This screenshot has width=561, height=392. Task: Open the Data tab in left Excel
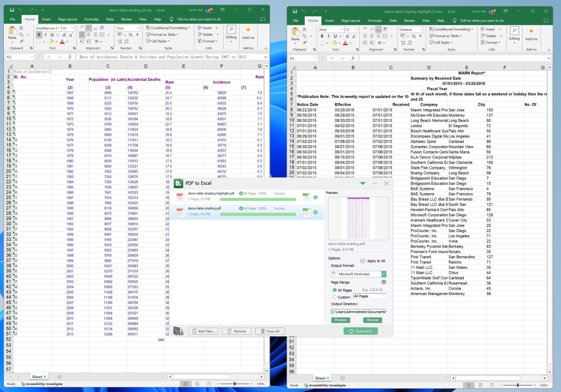point(110,19)
